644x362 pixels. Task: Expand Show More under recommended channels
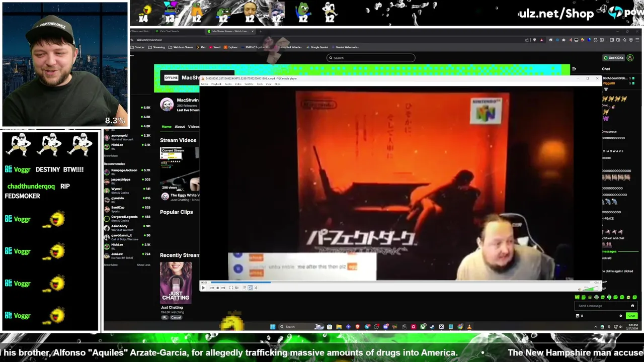point(111,265)
